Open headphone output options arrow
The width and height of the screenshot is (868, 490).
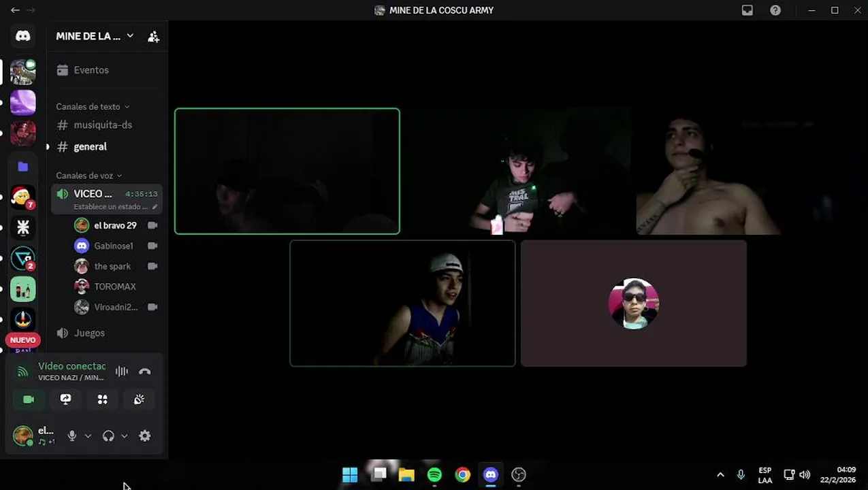124,436
